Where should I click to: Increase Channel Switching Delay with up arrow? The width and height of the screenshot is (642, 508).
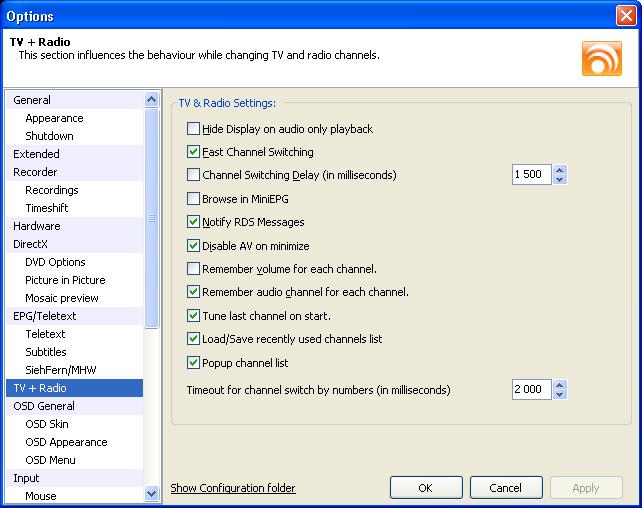point(559,170)
